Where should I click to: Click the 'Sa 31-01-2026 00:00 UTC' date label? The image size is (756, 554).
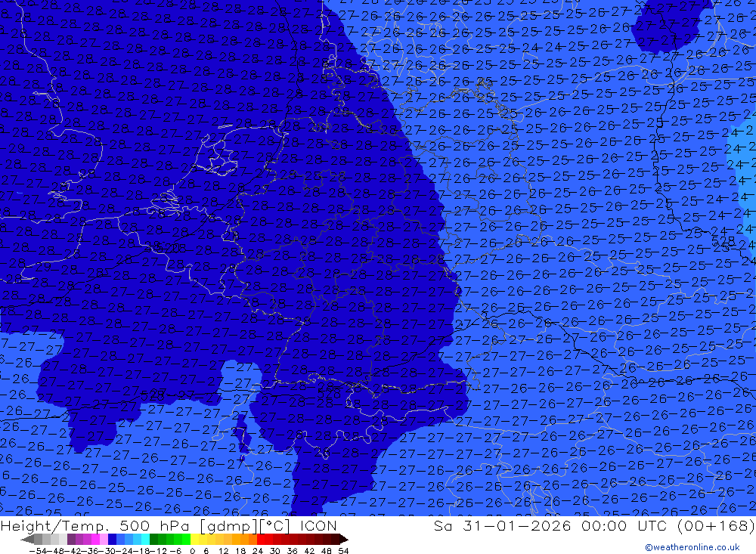click(550, 525)
